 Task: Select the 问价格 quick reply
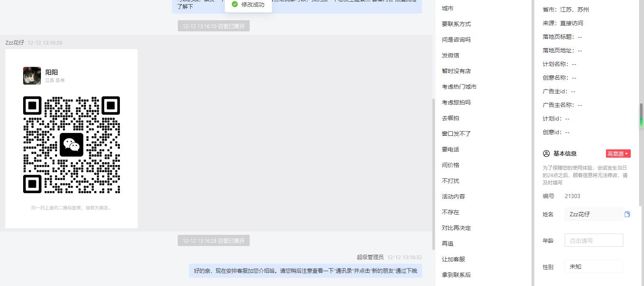pyautogui.click(x=451, y=165)
